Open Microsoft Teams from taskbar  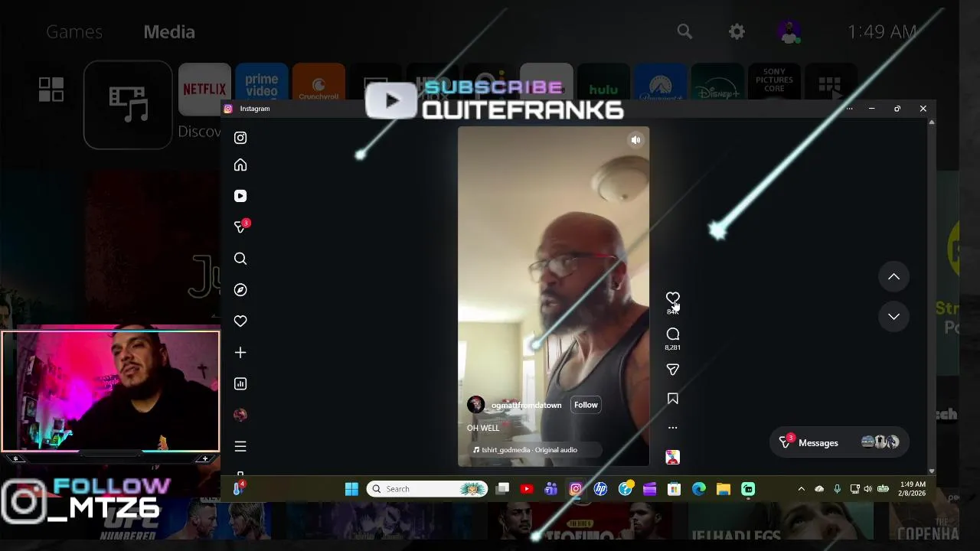[550, 489]
